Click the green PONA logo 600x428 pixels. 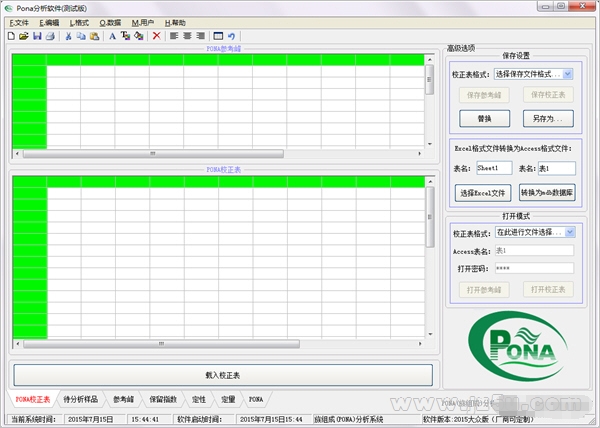[x=517, y=347]
